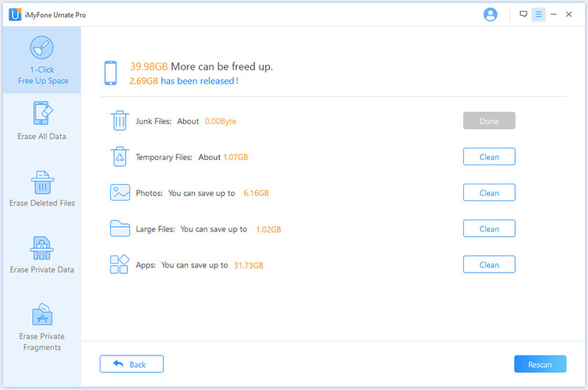Image resolution: width=588 pixels, height=390 pixels.
Task: Select the Erase All Data phone icon
Action: pos(42,113)
